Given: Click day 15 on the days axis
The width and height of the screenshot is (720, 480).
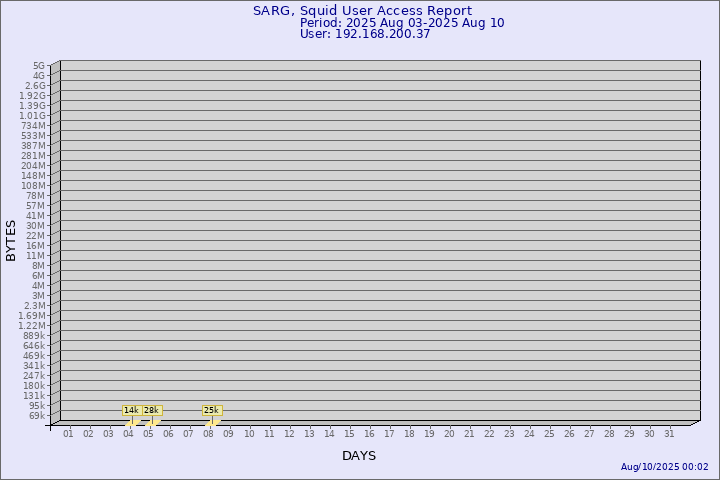Looking at the screenshot, I should point(349,434).
